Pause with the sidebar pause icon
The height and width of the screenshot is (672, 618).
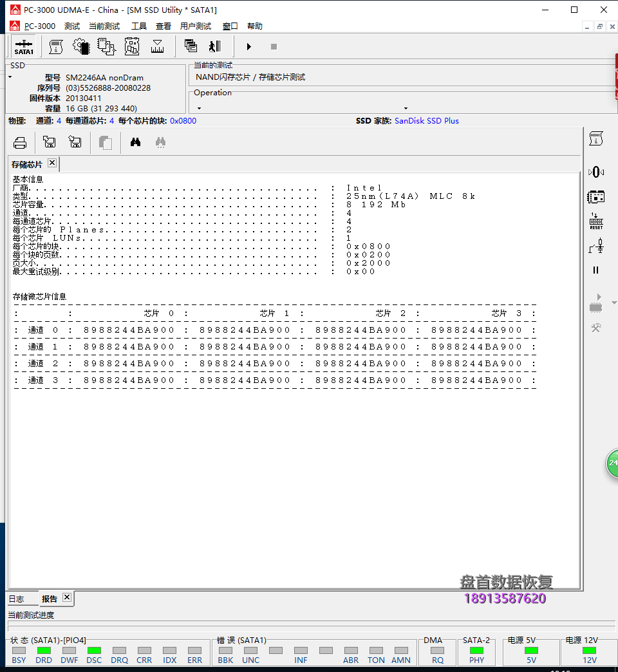pyautogui.click(x=595, y=270)
